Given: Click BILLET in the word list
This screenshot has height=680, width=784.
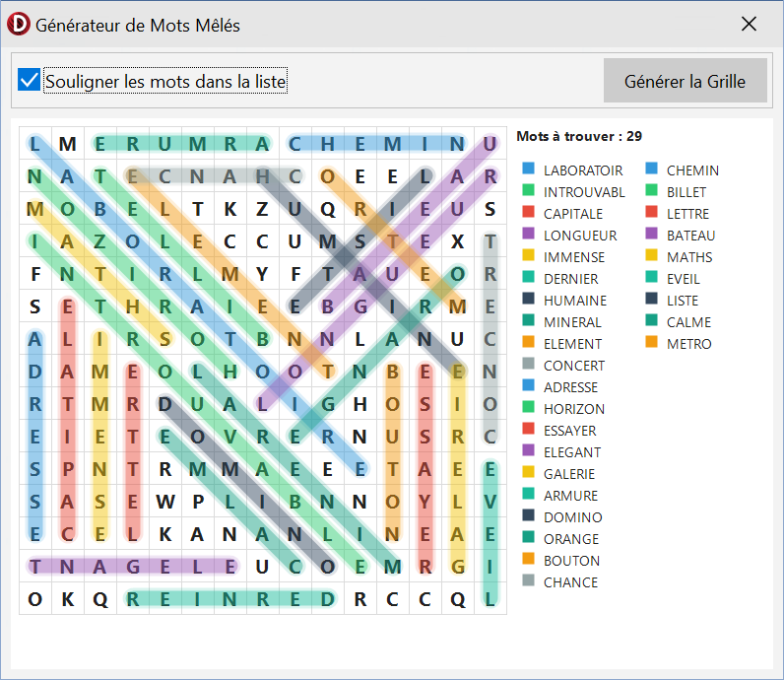Looking at the screenshot, I should pyautogui.click(x=686, y=192).
